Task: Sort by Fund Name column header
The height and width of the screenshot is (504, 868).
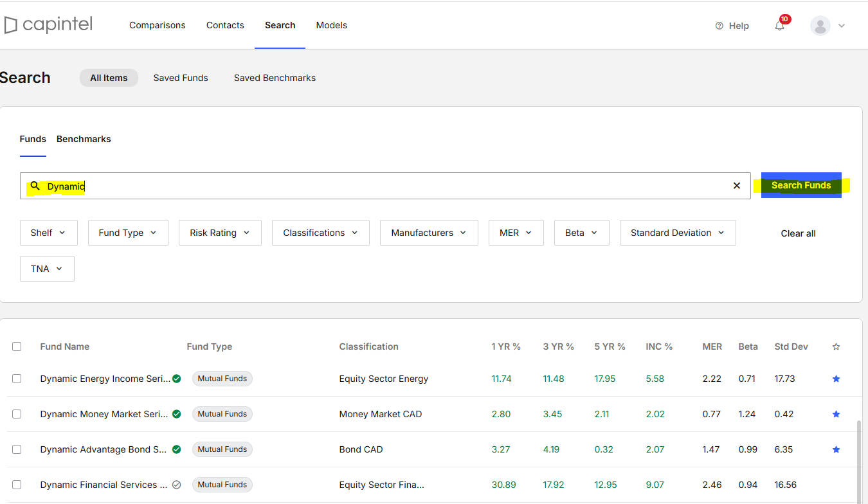Action: tap(65, 346)
